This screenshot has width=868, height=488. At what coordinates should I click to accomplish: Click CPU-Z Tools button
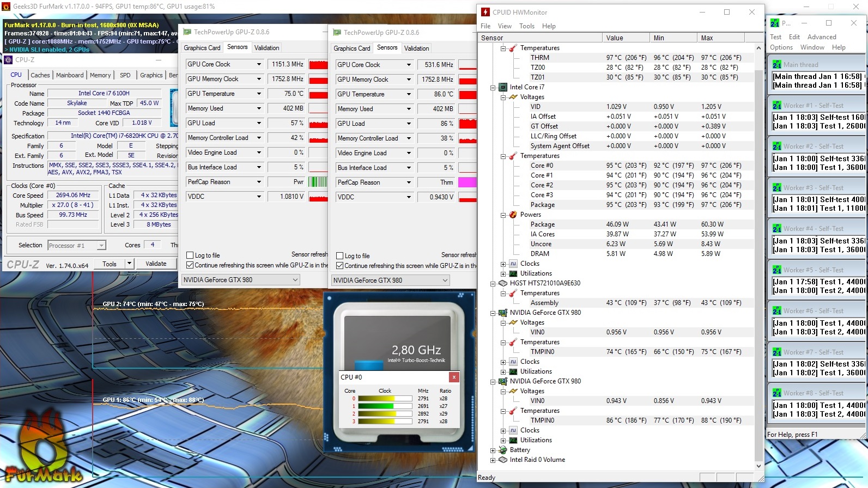tap(110, 264)
